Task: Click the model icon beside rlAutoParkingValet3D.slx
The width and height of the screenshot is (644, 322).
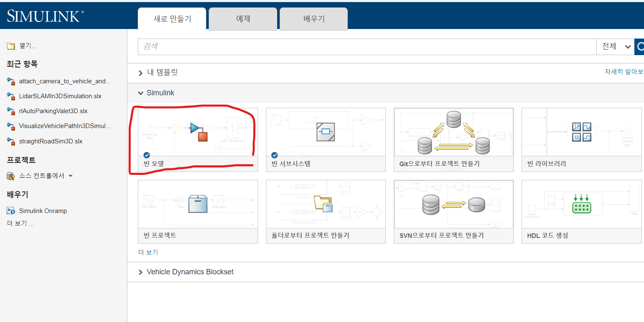Action: coord(11,111)
